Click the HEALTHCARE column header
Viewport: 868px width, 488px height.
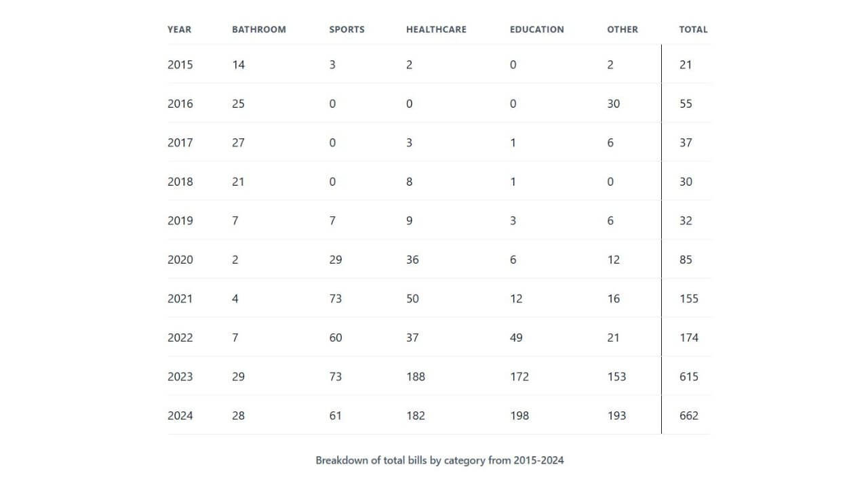coord(436,29)
